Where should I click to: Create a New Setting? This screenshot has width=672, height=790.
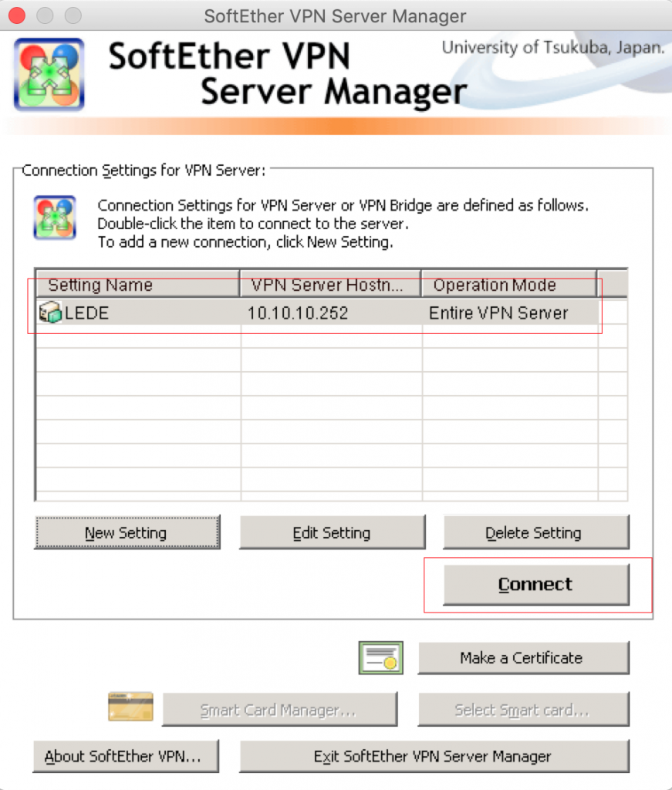click(x=127, y=532)
